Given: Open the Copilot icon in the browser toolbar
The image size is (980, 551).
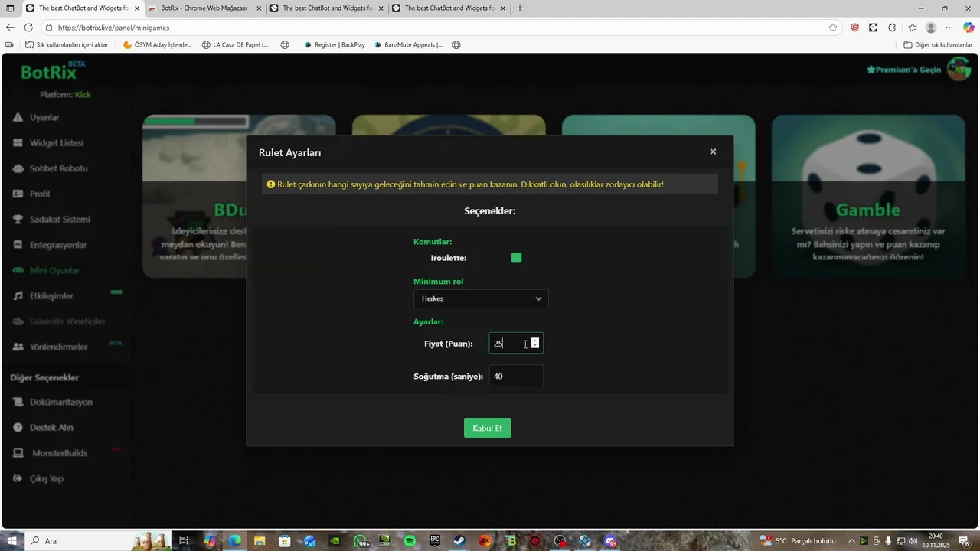Looking at the screenshot, I should (x=969, y=28).
